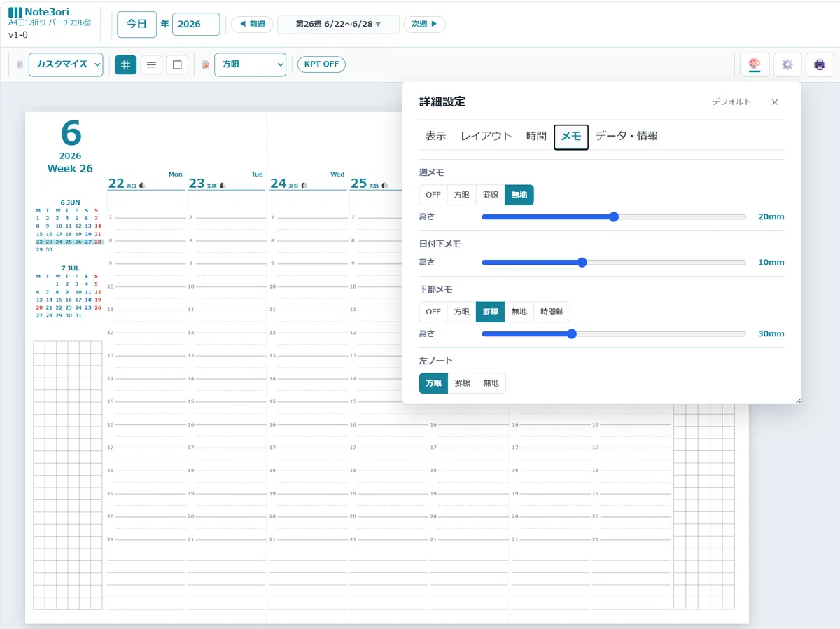Close the 詳細設定 panel with X

[775, 102]
